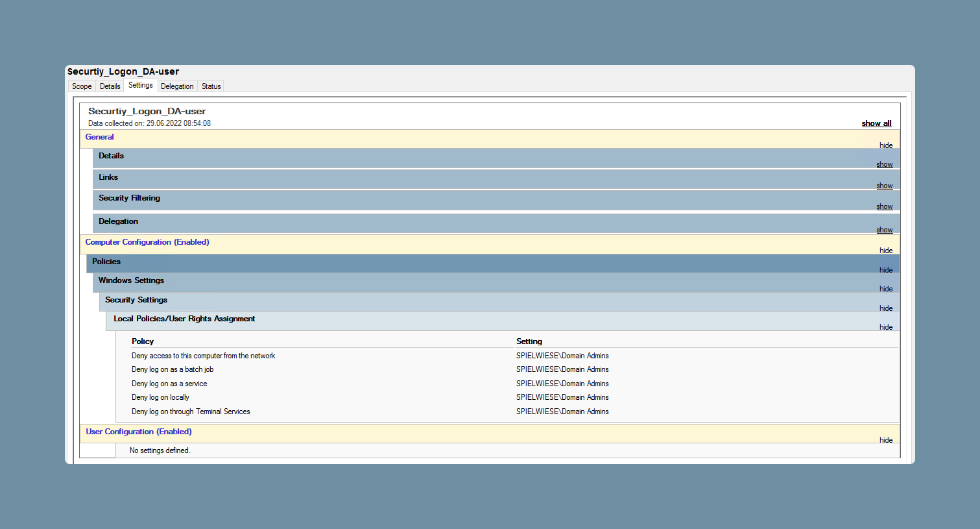980x529 pixels.
Task: Open the Details tab
Action: pos(110,86)
